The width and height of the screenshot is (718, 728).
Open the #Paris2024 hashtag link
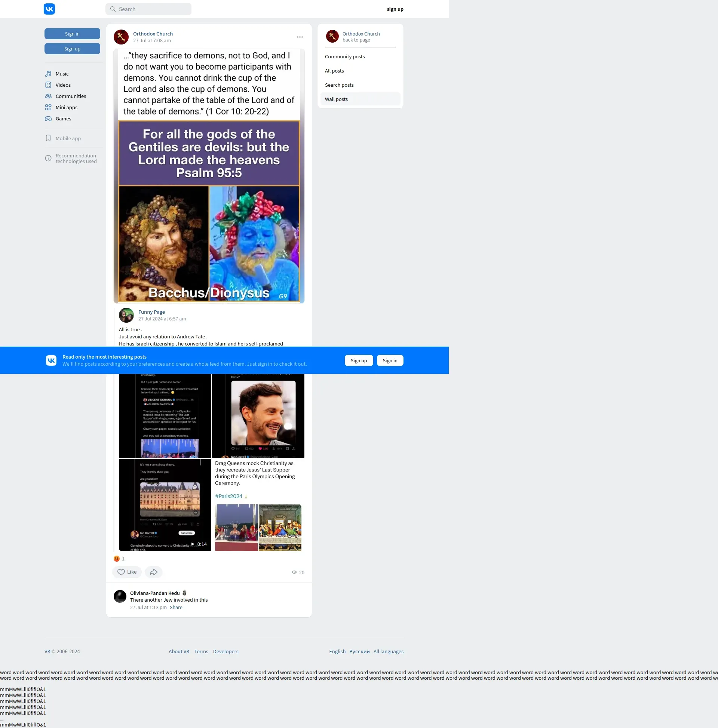pos(228,496)
